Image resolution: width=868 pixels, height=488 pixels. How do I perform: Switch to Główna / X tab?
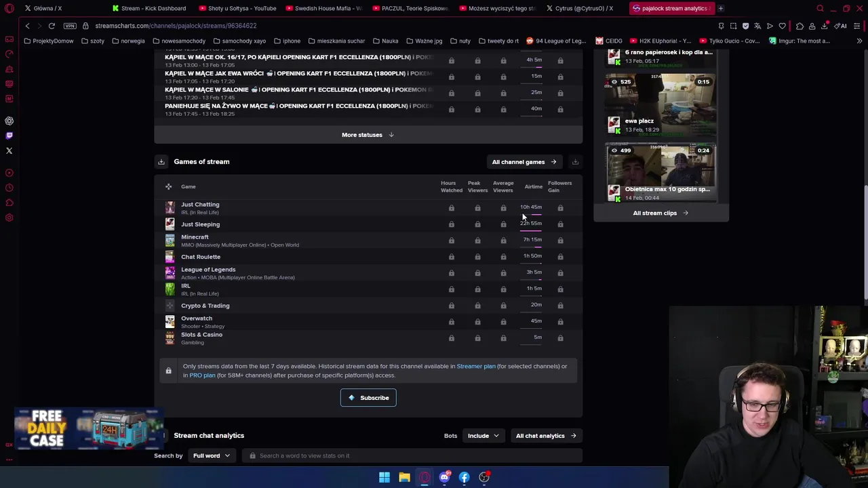point(47,8)
